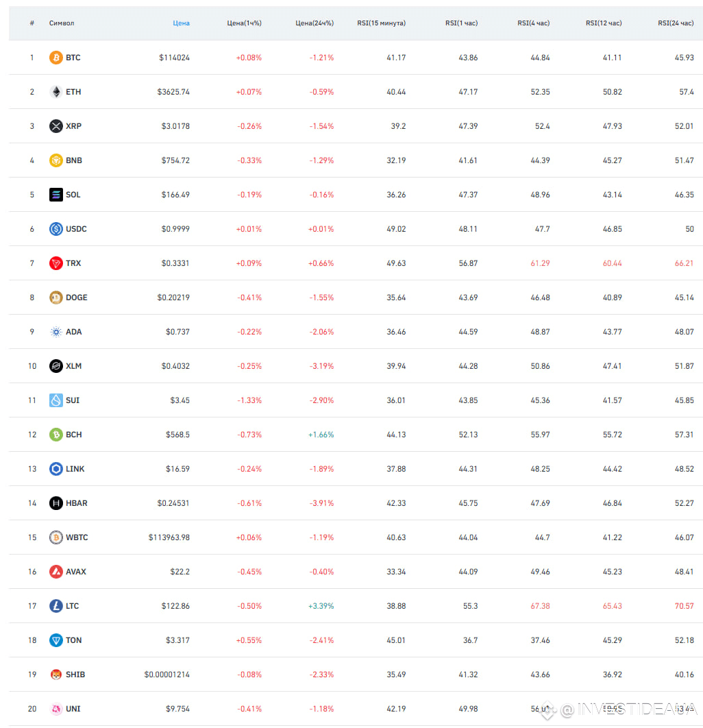Click the Shiba Inu SHIB icon
This screenshot has height=728, width=703.
coord(56,675)
